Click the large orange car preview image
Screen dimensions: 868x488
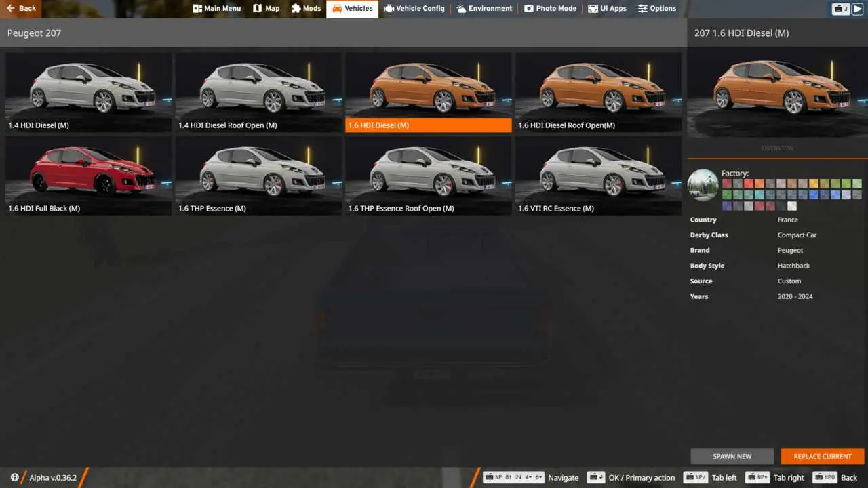coord(777,92)
